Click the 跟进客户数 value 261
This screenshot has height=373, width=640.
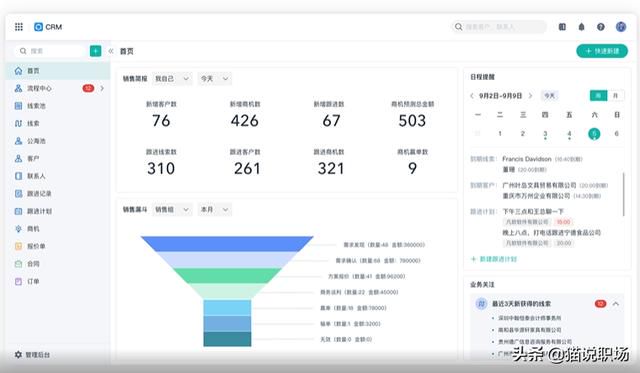point(247,169)
